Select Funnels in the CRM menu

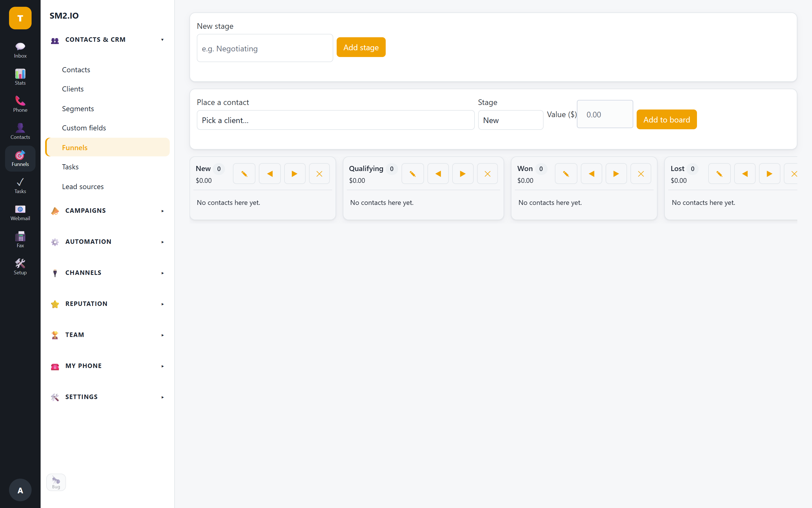click(107, 147)
